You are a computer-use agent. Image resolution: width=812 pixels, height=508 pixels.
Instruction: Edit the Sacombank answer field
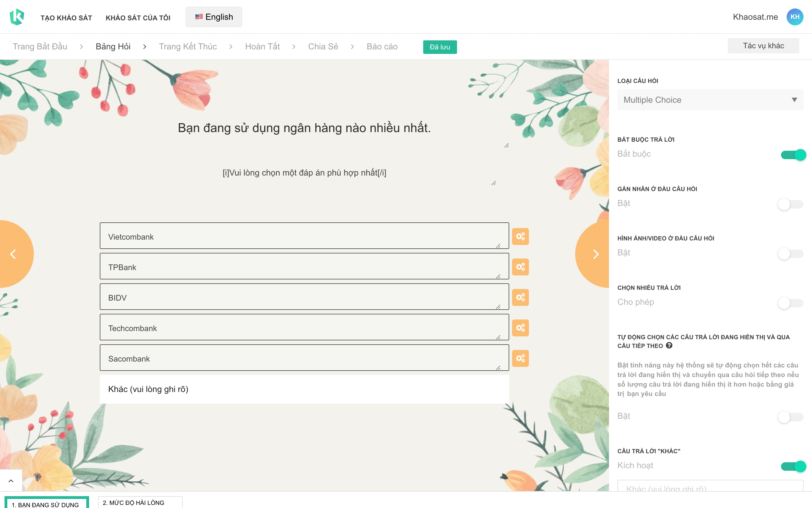coord(304,358)
